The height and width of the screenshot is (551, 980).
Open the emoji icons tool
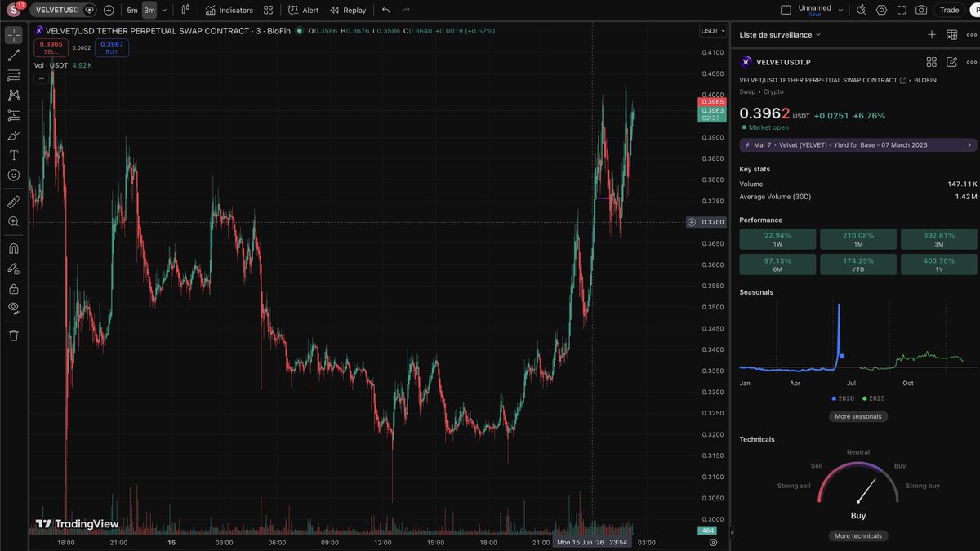pos(14,175)
